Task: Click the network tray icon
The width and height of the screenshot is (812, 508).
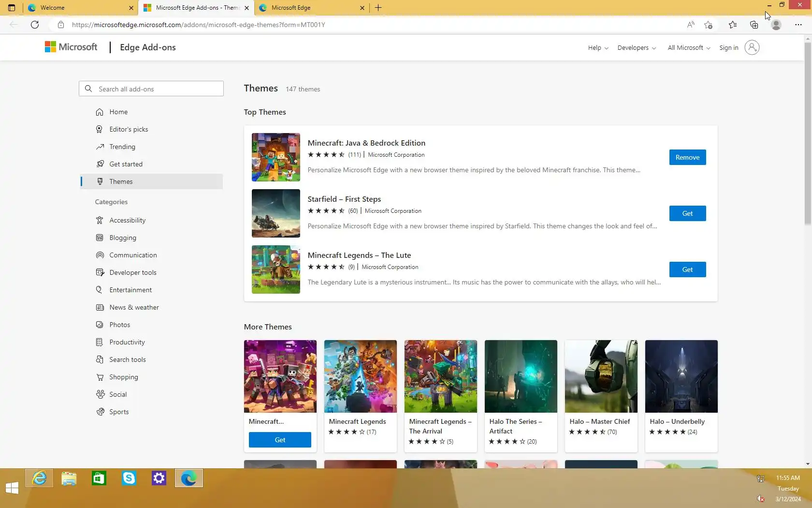Action: pyautogui.click(x=761, y=478)
